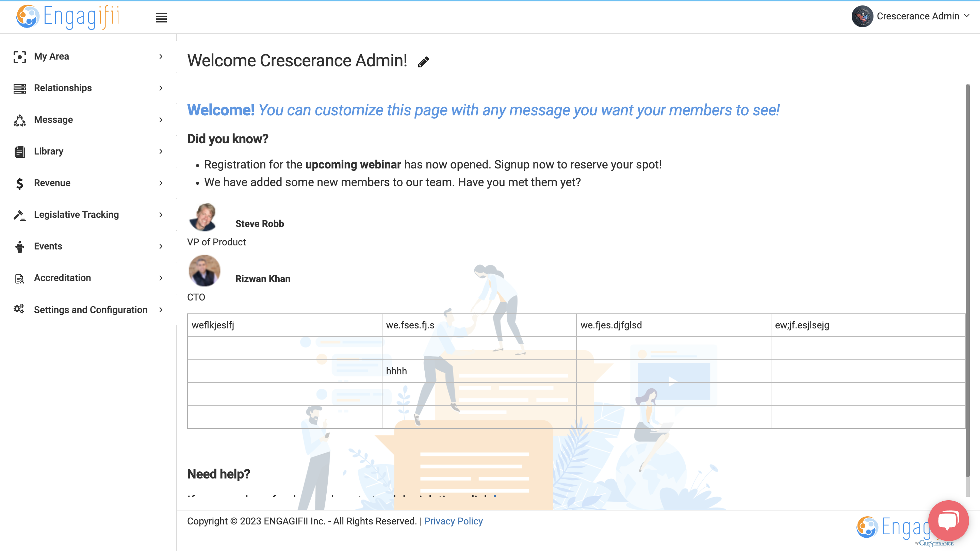The width and height of the screenshot is (980, 552).
Task: Click the Steve Robb profile photo
Action: click(203, 217)
